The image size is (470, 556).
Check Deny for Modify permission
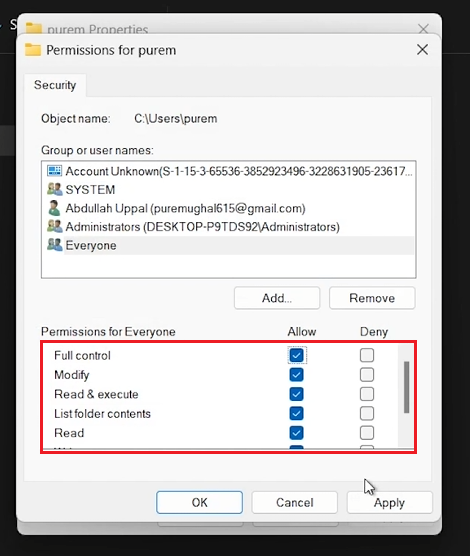pyautogui.click(x=367, y=374)
